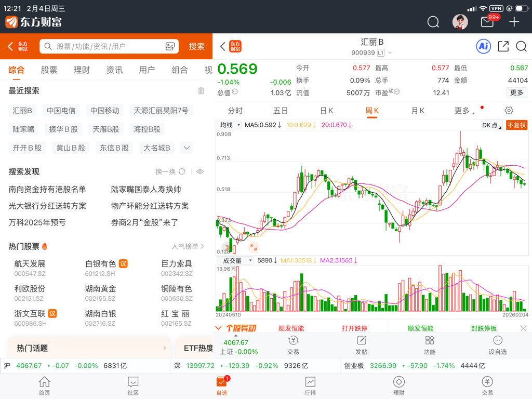
Task: Expand 热门话题 card arrow
Action: pos(165,348)
